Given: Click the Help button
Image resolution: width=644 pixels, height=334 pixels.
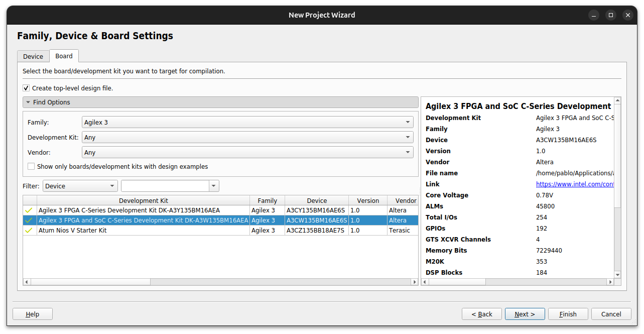Looking at the screenshot, I should pos(33,314).
